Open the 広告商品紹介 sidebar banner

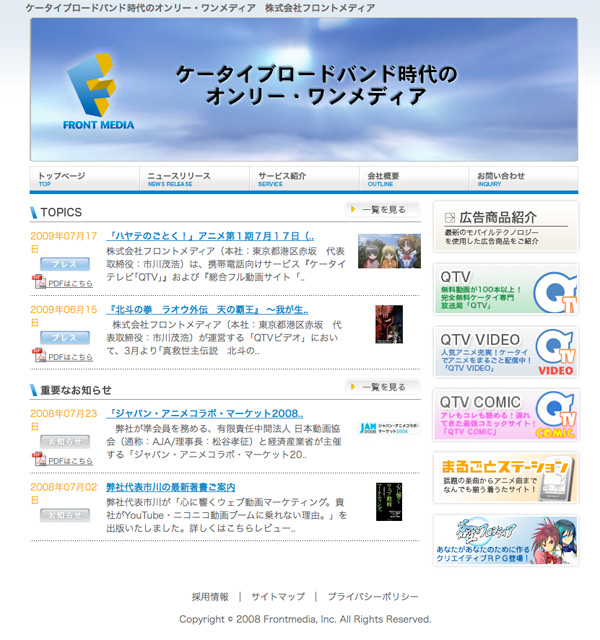pyautogui.click(x=506, y=227)
